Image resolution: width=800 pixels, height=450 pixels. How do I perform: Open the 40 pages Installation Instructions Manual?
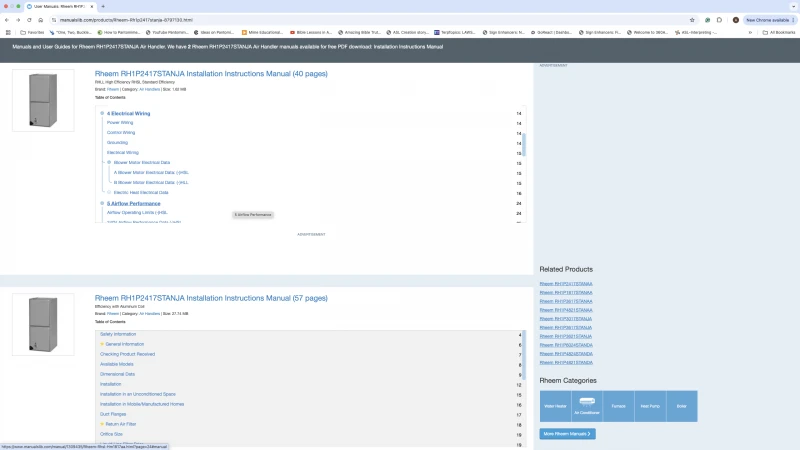coord(211,73)
